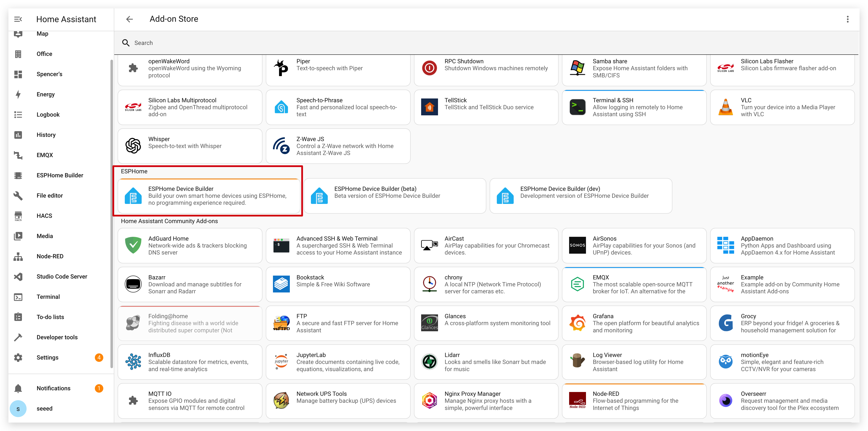The image size is (868, 431).
Task: Click the search magnifier icon
Action: click(x=126, y=43)
